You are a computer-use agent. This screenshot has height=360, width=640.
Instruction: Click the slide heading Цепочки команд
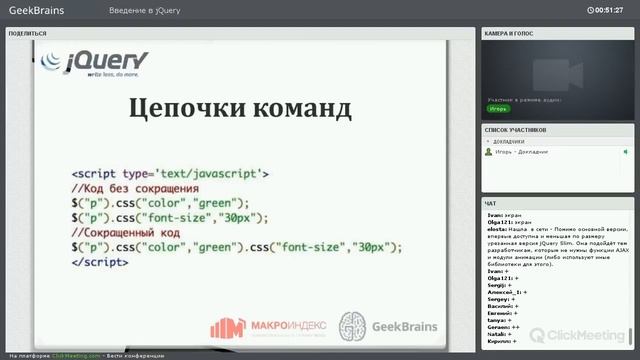tap(240, 109)
